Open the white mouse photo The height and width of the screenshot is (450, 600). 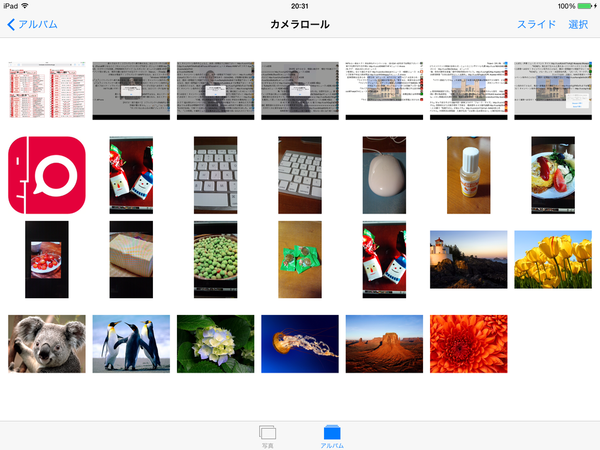click(384, 175)
